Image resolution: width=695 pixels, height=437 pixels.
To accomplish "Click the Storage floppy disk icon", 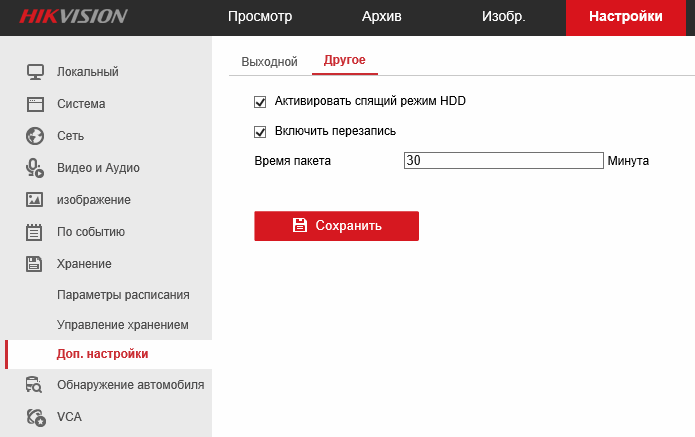I will (34, 264).
